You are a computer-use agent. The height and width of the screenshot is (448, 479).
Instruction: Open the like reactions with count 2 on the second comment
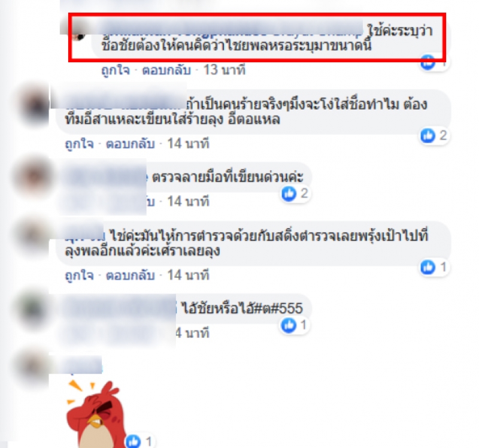tap(433, 135)
